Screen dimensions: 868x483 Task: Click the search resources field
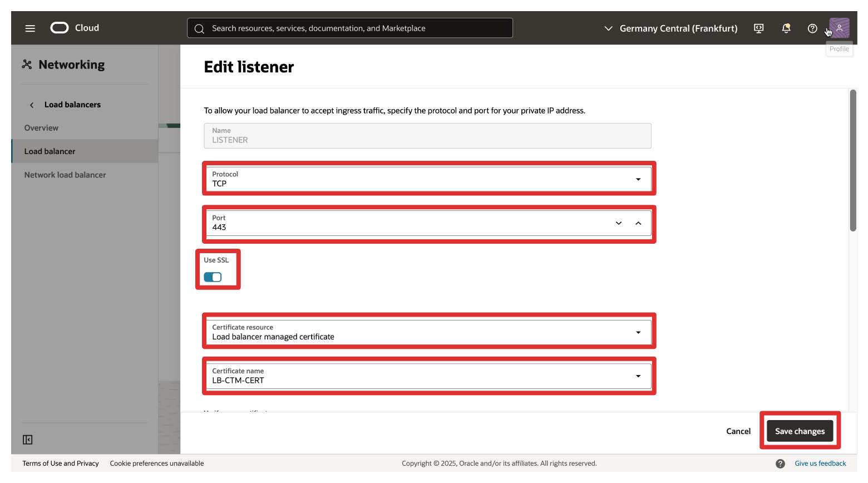(349, 28)
